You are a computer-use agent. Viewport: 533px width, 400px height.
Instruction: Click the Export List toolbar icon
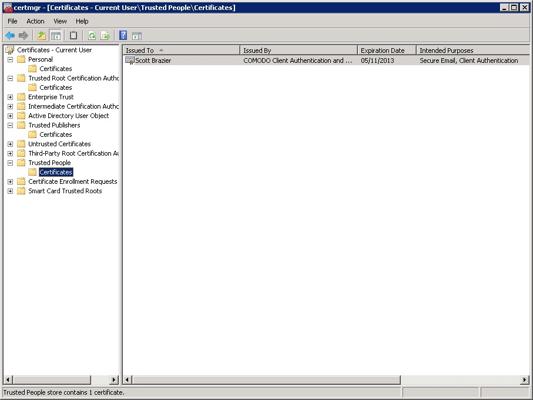coord(105,35)
